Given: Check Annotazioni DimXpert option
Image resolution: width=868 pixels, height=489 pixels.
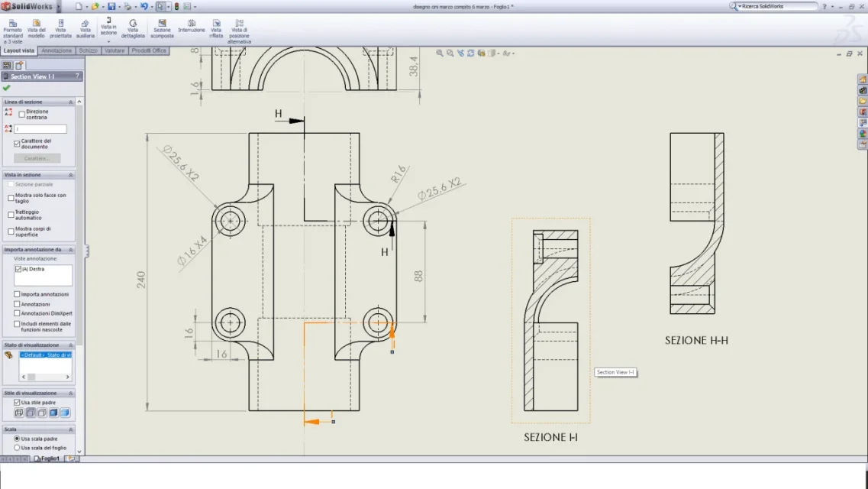Looking at the screenshot, I should (x=17, y=313).
